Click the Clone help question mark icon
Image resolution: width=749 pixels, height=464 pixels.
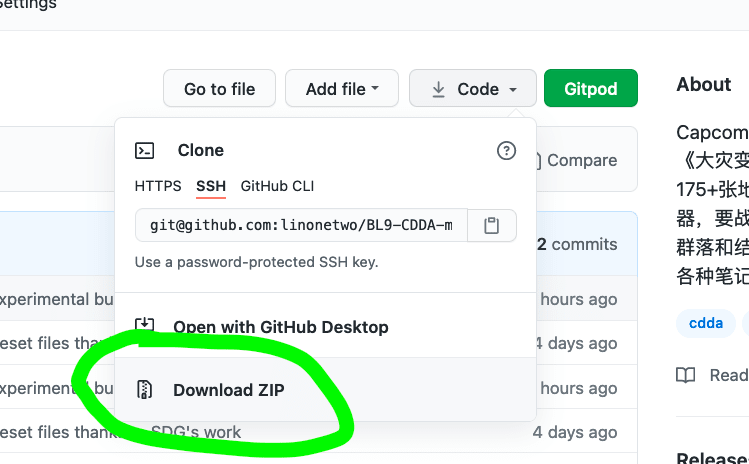506,151
